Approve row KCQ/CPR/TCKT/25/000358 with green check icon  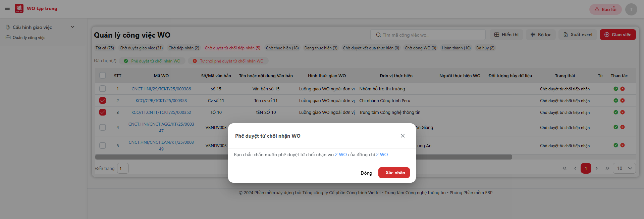tap(616, 100)
